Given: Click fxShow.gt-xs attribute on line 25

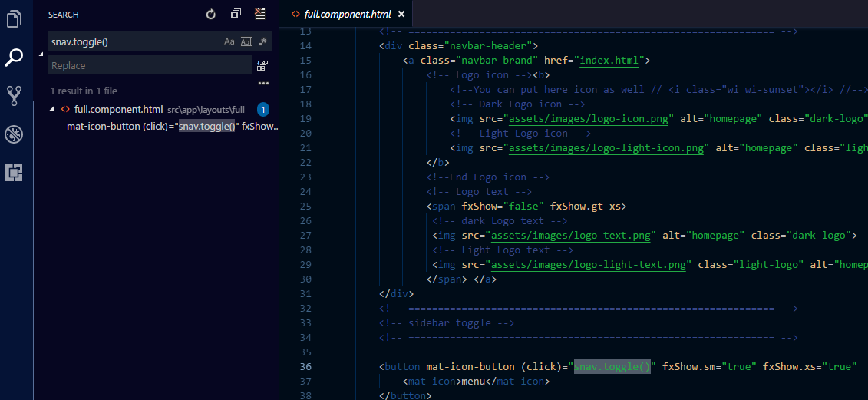Looking at the screenshot, I should [585, 206].
